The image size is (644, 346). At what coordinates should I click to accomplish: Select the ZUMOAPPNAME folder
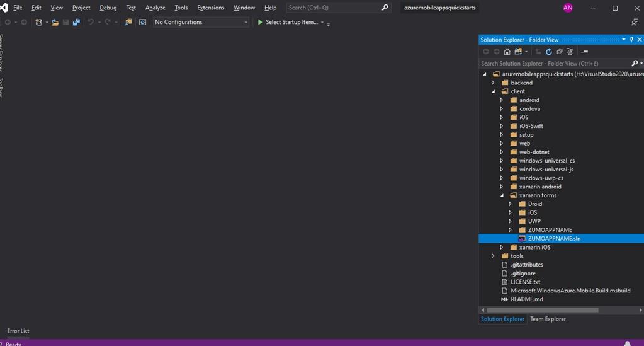point(550,230)
